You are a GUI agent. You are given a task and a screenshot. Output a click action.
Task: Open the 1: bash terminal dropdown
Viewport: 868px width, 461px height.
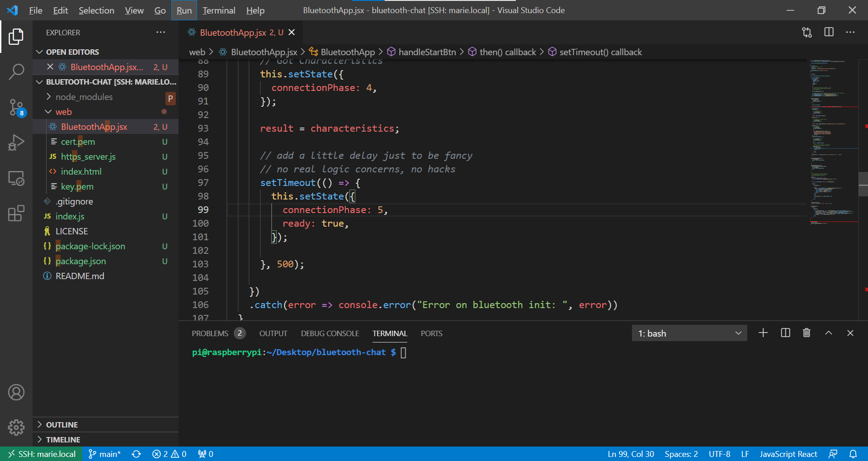[689, 333]
